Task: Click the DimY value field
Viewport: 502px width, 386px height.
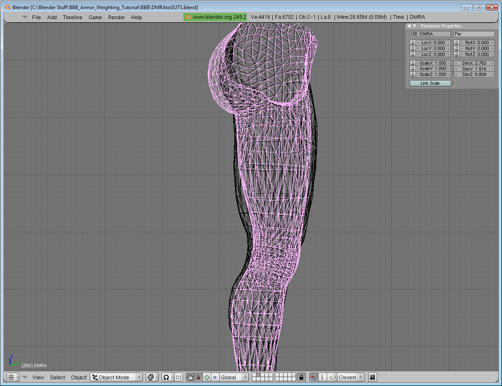Action: click(x=474, y=69)
